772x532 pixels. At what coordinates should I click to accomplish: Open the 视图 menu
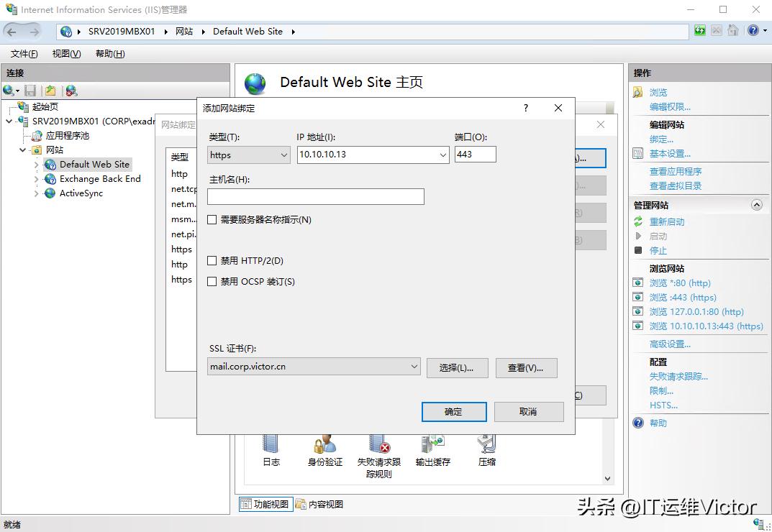tap(65, 53)
